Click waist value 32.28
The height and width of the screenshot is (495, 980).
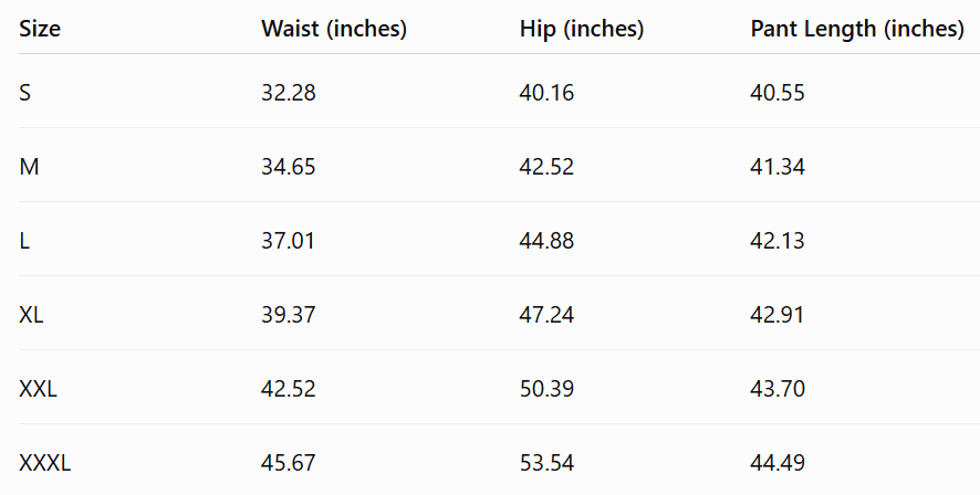point(288,92)
